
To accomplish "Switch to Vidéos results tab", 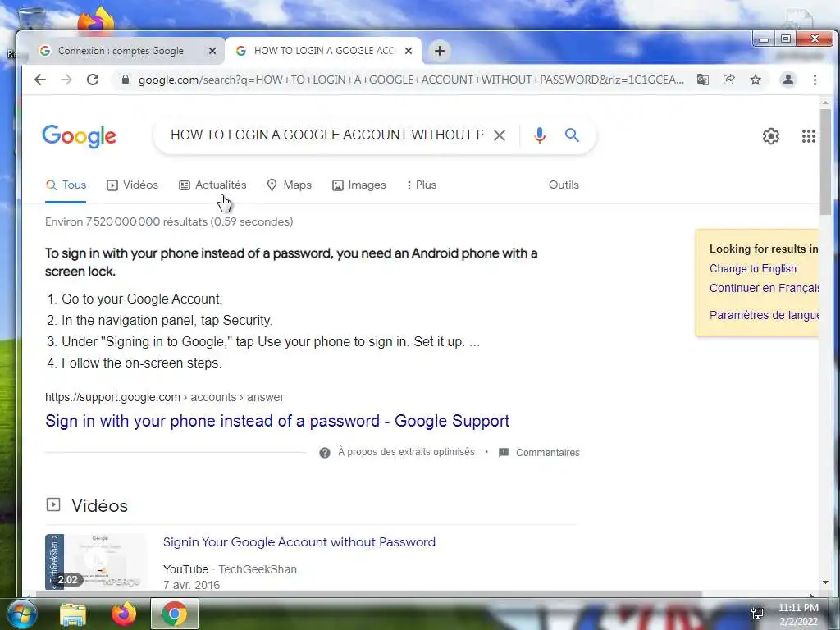I will click(132, 185).
